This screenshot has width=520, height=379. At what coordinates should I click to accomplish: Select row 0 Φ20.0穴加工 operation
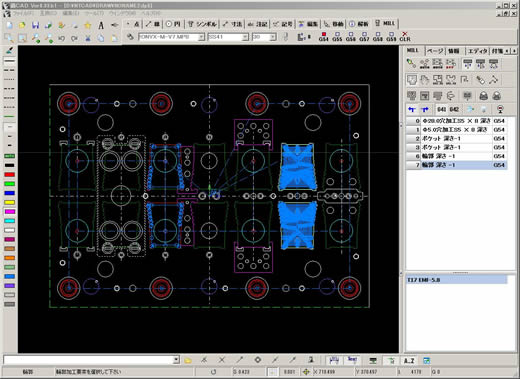pyautogui.click(x=457, y=121)
